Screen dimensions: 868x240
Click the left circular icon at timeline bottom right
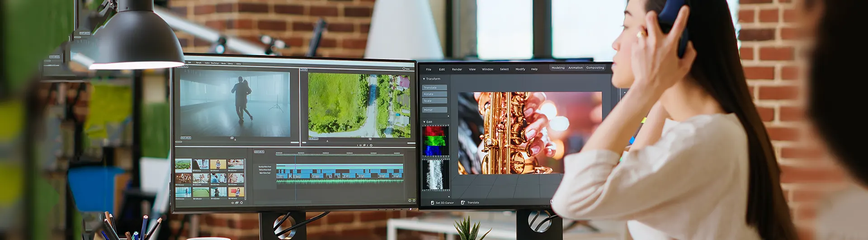(410, 200)
